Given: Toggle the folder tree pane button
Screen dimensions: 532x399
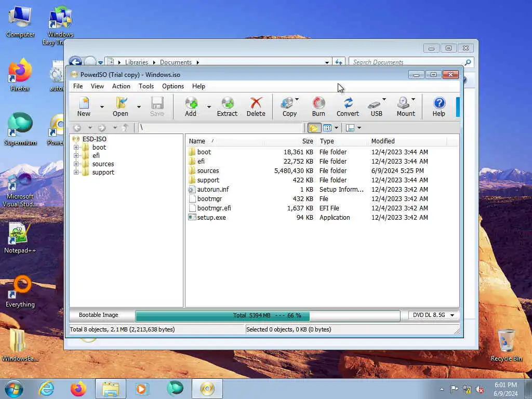Looking at the screenshot, I should [x=314, y=128].
